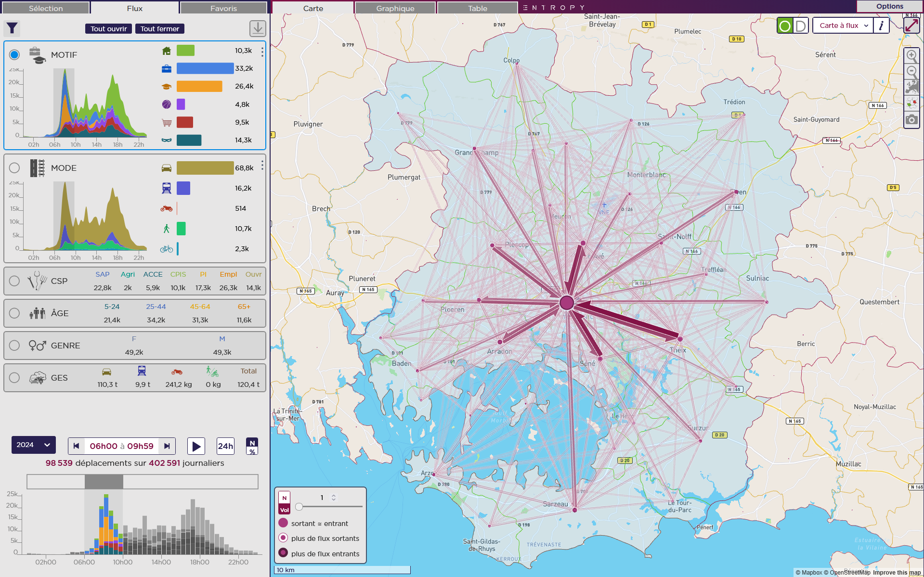Zoom in on the map

click(911, 56)
